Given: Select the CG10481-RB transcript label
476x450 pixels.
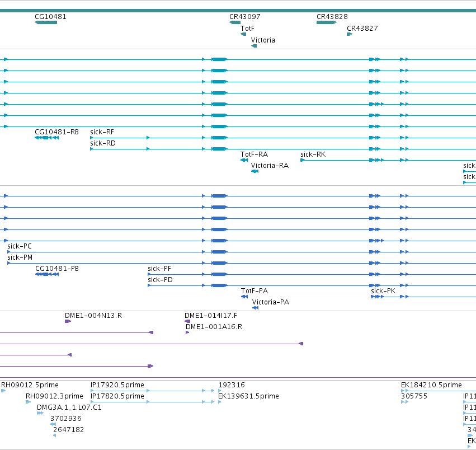Looking at the screenshot, I should [x=56, y=132].
